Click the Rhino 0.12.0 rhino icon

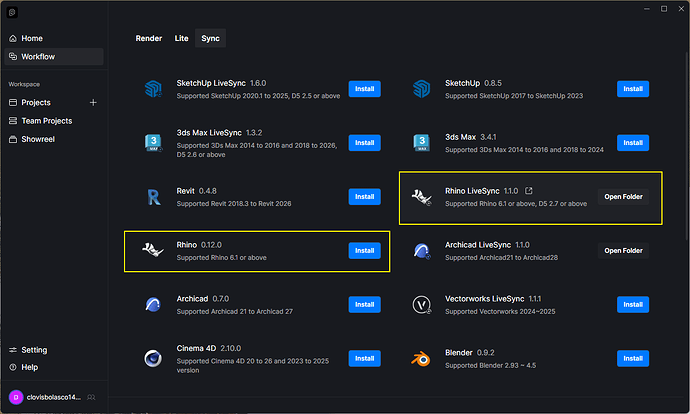(x=153, y=250)
